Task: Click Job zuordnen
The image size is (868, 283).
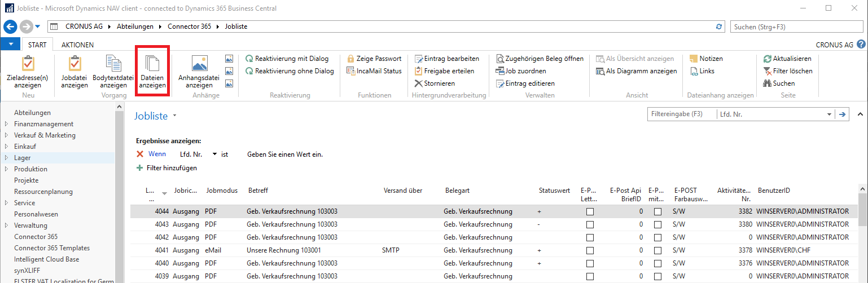Action: (520, 71)
